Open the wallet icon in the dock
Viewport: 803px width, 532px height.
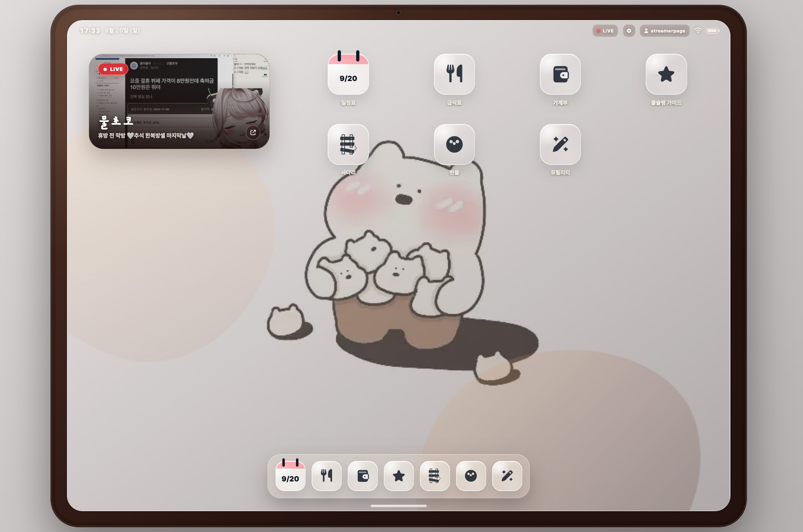point(363,476)
